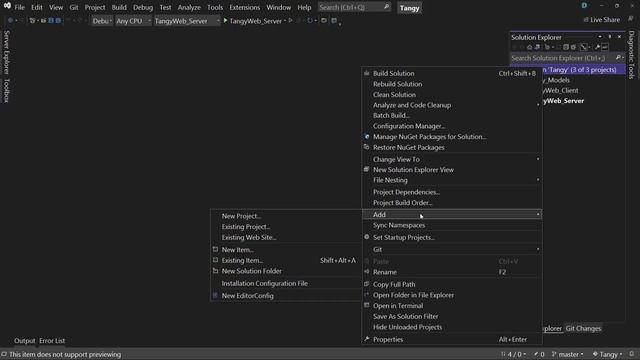Select Clean Solution from context menu

point(452,94)
